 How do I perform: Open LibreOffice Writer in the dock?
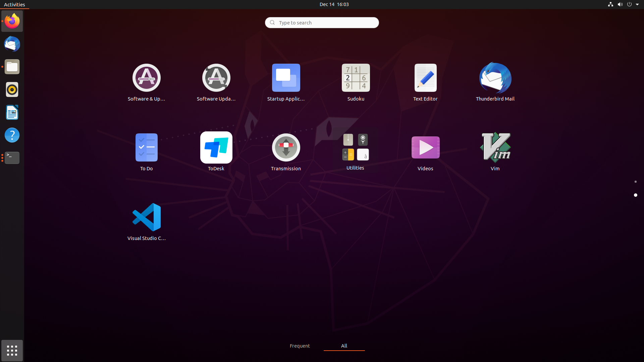coord(12,112)
